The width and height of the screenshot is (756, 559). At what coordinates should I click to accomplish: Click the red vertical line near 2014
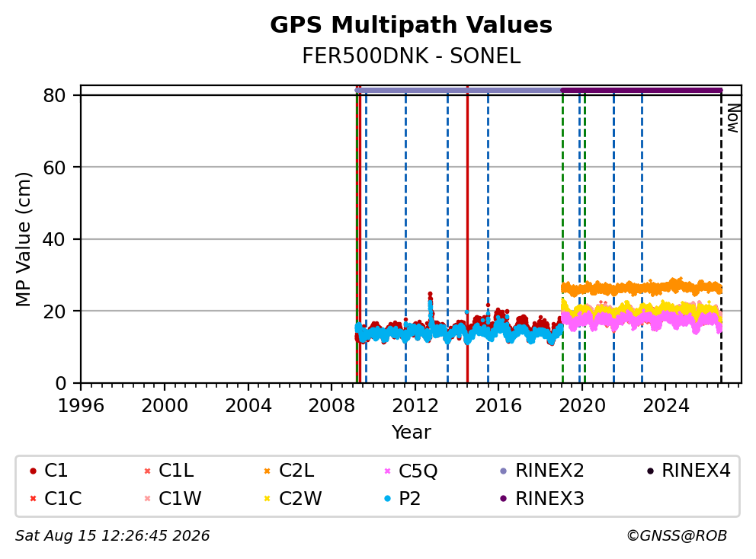467,235
